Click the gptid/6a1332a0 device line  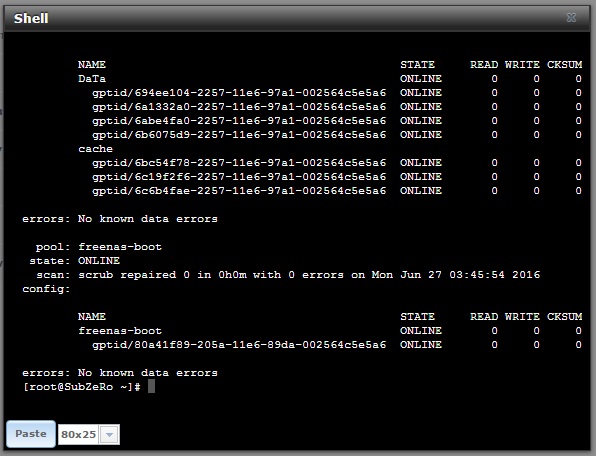tap(336, 107)
